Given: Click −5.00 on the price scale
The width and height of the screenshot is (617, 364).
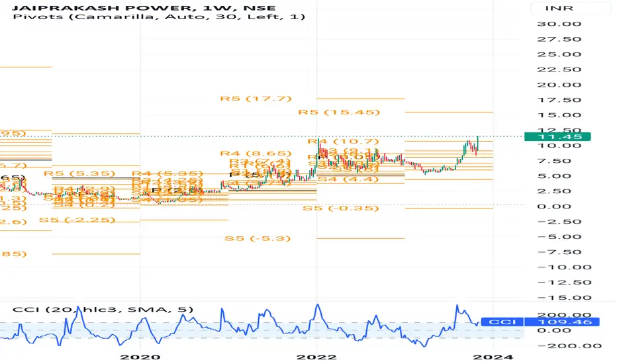Looking at the screenshot, I should point(559,237).
